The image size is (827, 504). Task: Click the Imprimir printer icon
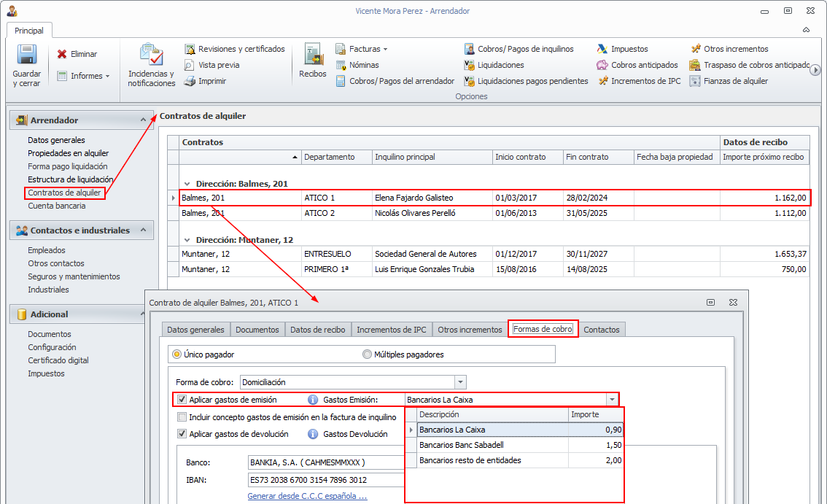pyautogui.click(x=190, y=81)
